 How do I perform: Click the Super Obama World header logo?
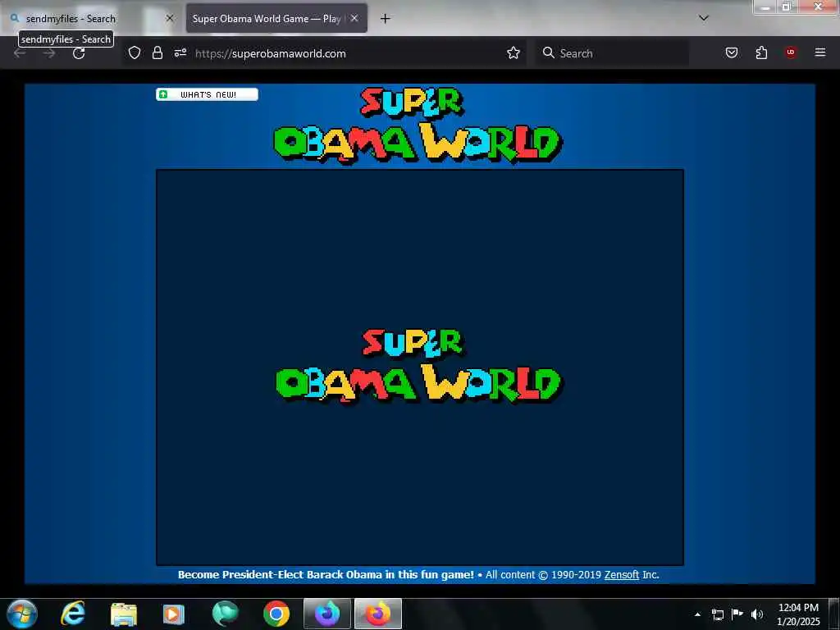(x=416, y=126)
